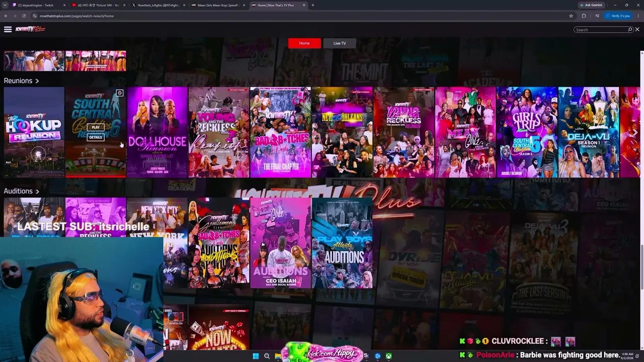Open the Reunions category heading
644x362 pixels.
click(18, 80)
